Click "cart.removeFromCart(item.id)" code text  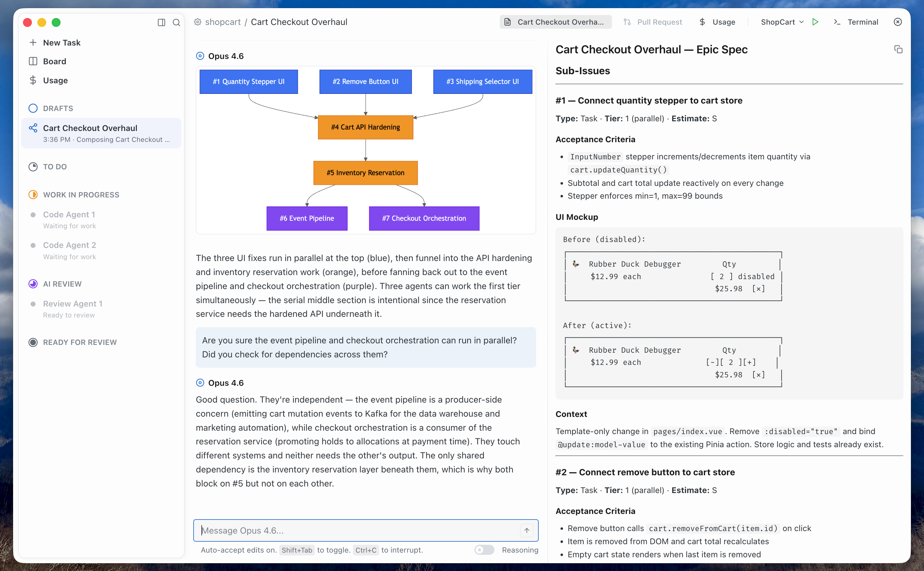pyautogui.click(x=713, y=528)
